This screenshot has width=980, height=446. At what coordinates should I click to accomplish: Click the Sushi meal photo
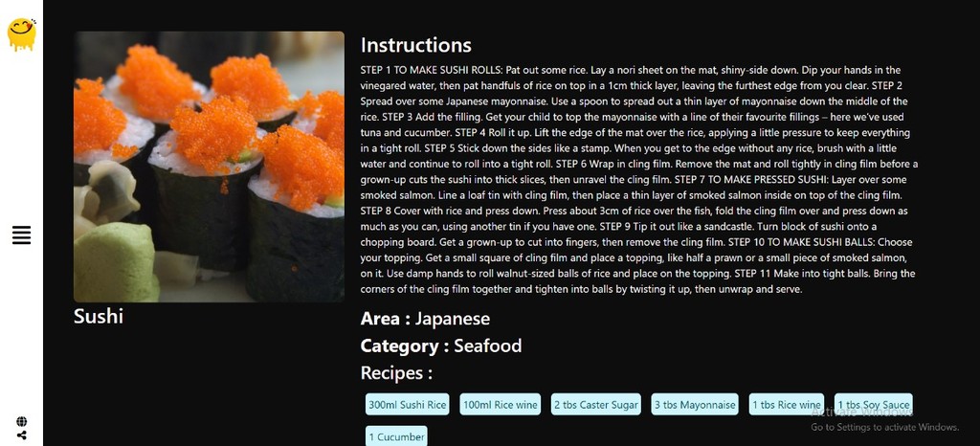click(x=209, y=167)
